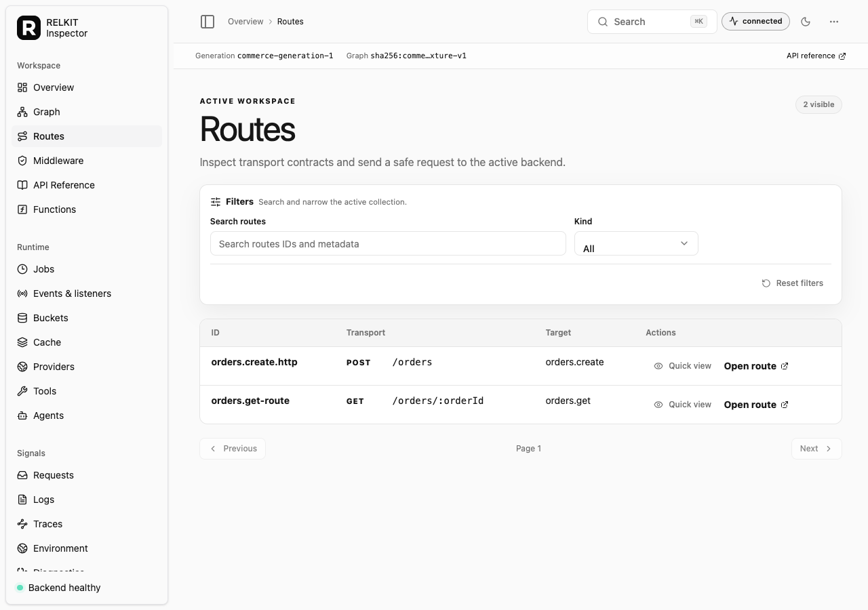868x610 pixels.
Task: Open Overview in the sidebar
Action: [x=87, y=87]
